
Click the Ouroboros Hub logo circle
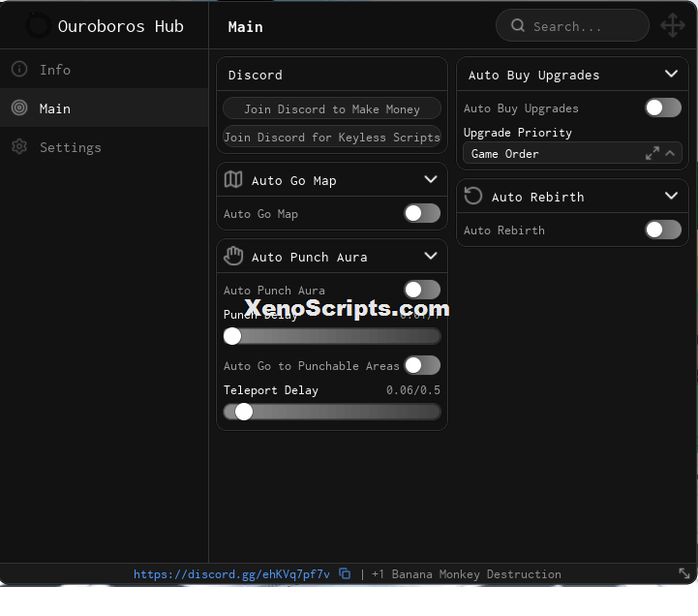[x=39, y=26]
